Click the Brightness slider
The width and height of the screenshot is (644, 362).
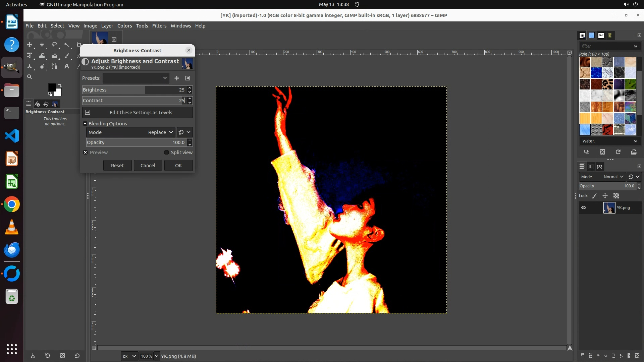coord(131,90)
